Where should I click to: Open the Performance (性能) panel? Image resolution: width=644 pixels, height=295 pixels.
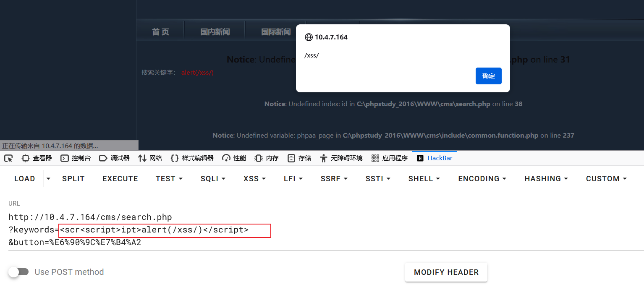click(234, 158)
